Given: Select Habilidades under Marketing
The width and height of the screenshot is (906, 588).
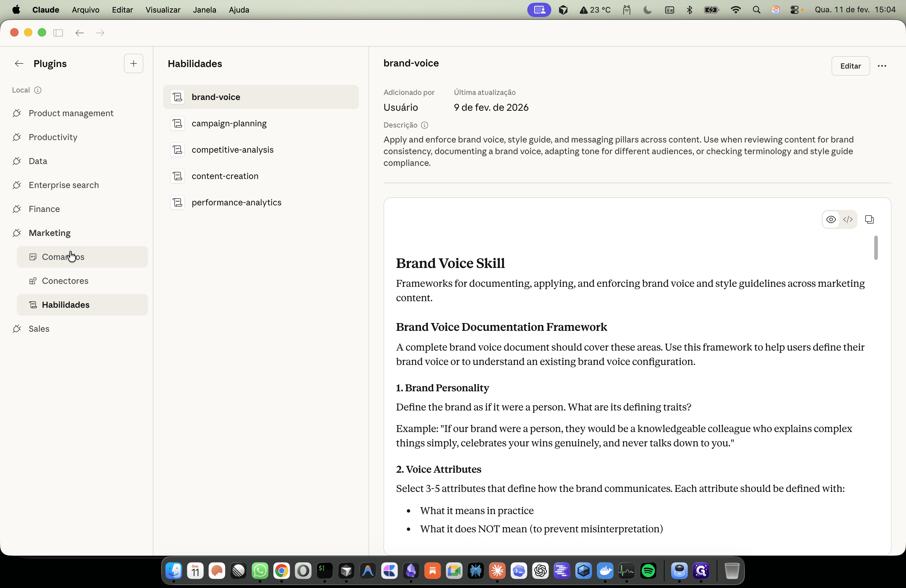Looking at the screenshot, I should (x=82, y=305).
